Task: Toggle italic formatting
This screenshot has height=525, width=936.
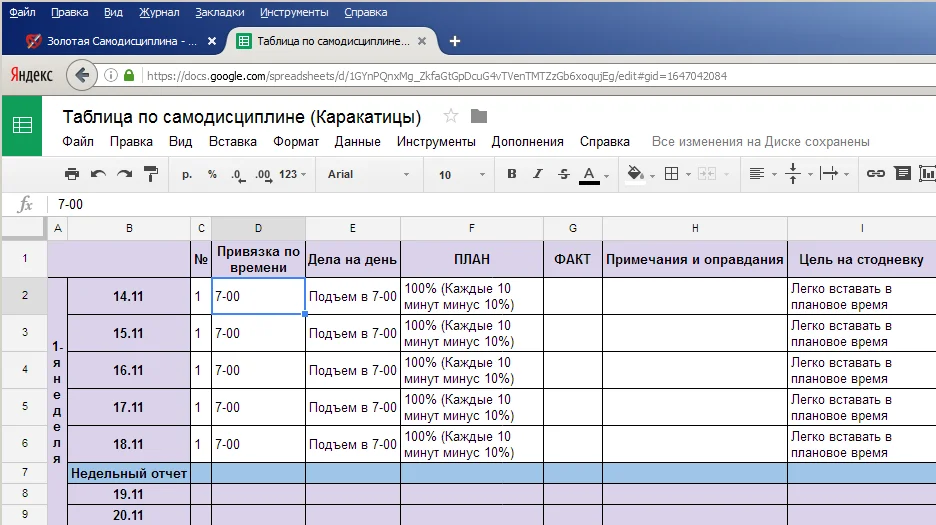Action: click(538, 174)
